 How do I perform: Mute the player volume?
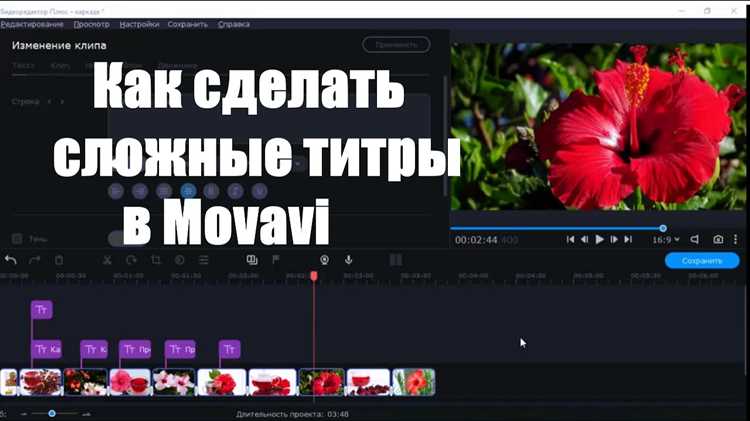tap(695, 239)
